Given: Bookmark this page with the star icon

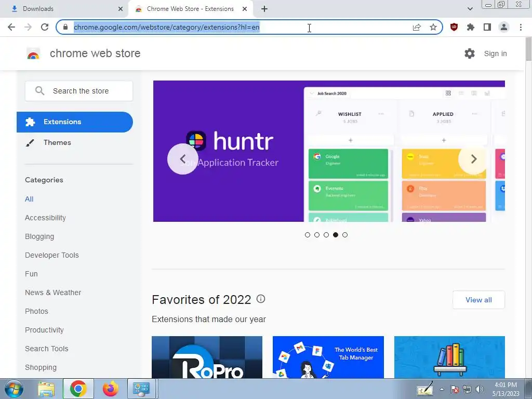Looking at the screenshot, I should (x=433, y=27).
